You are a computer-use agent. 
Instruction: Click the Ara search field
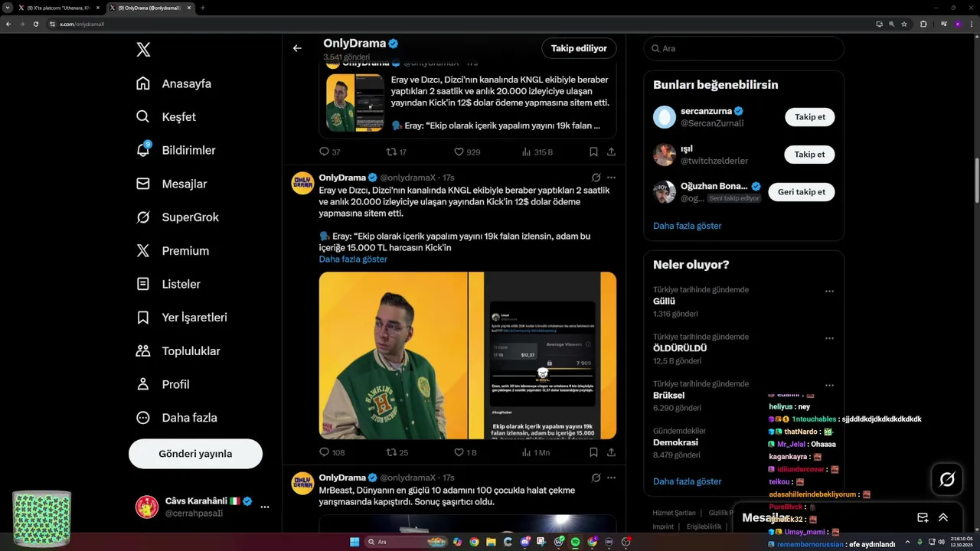[x=743, y=48]
